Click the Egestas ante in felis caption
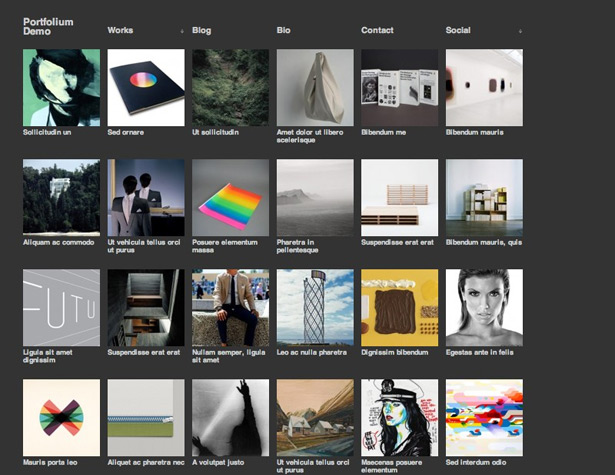This screenshot has width=615, height=475. pos(479,352)
